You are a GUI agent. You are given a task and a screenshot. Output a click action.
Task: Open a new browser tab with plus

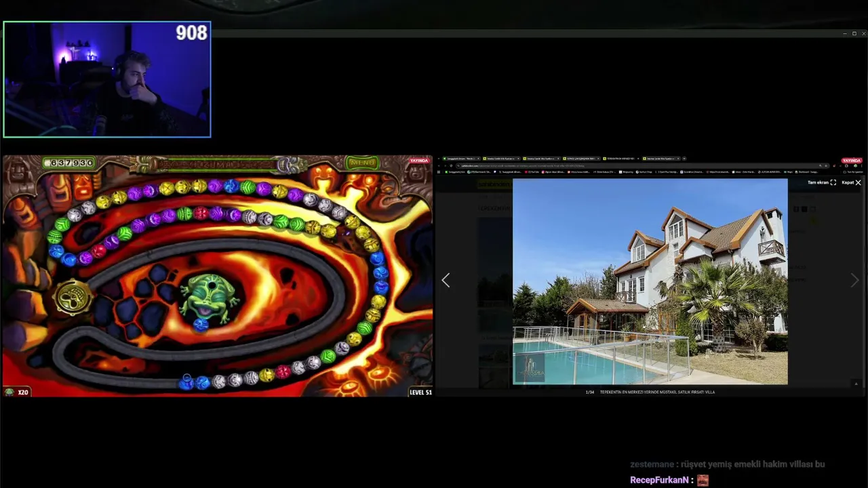point(684,159)
